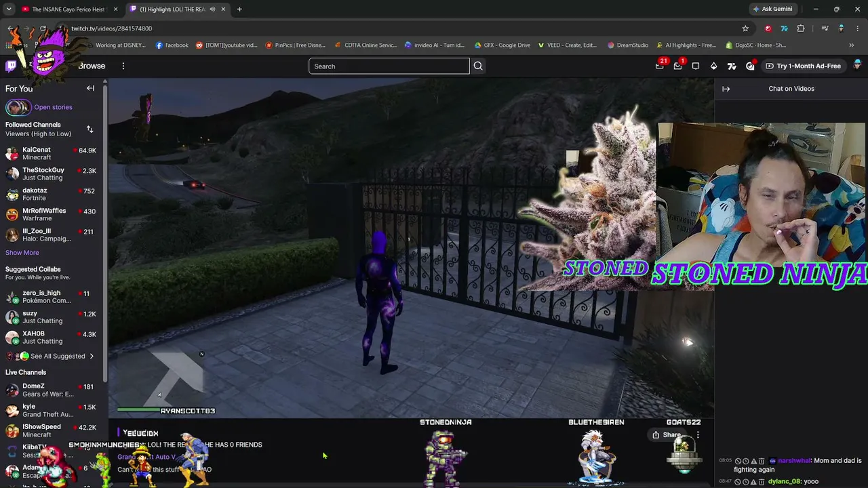Open the 7TV icon in Twitch header
Screen dimensions: 868x488
point(732,66)
